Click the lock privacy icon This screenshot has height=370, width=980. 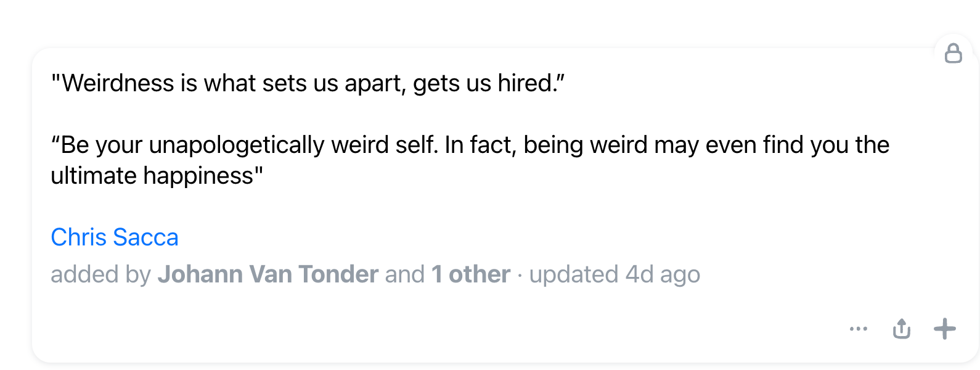point(953,54)
